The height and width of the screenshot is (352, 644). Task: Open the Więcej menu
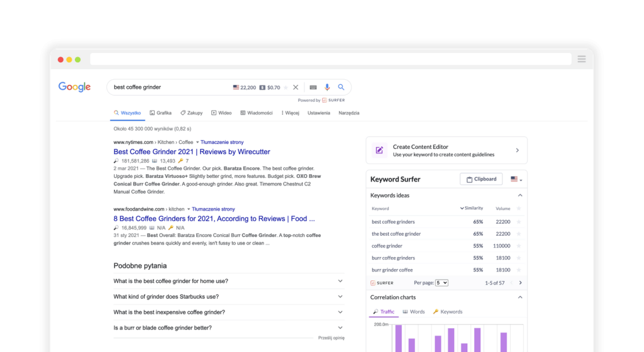click(x=291, y=113)
